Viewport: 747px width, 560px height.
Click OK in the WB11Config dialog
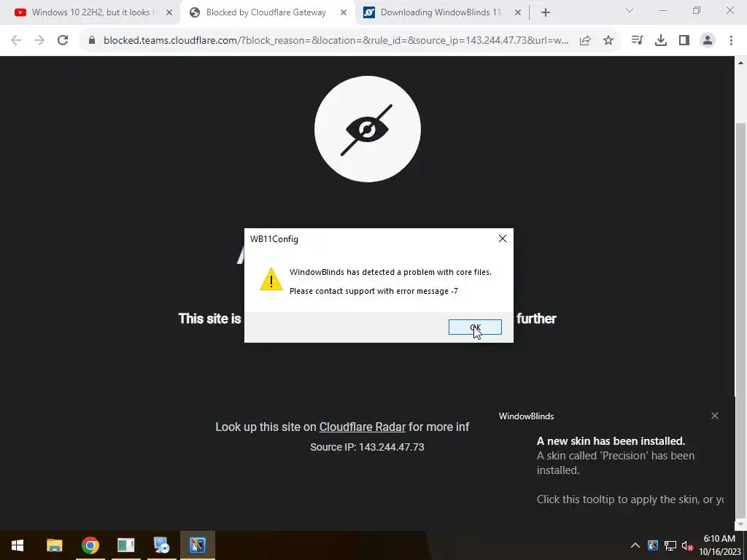(475, 327)
